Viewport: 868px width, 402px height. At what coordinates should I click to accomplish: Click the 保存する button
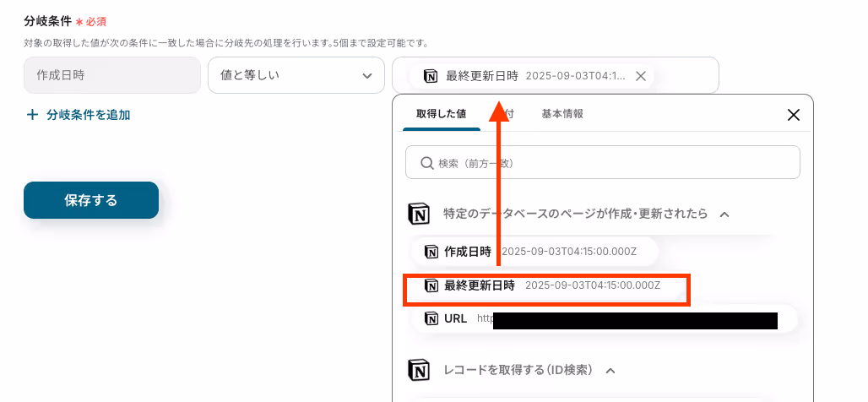91,200
